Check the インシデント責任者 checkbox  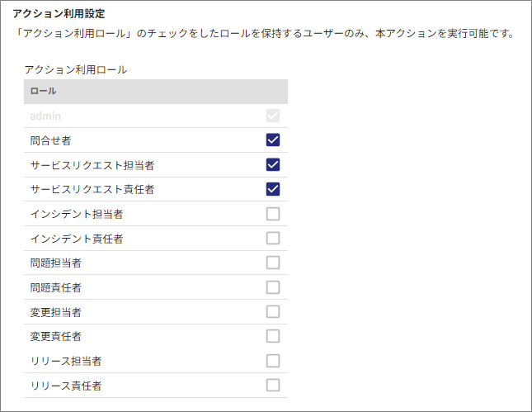point(273,239)
